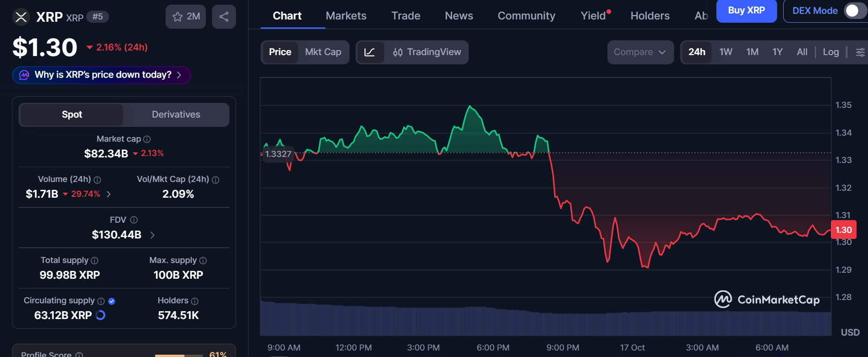Open the Chart tab

tap(287, 16)
